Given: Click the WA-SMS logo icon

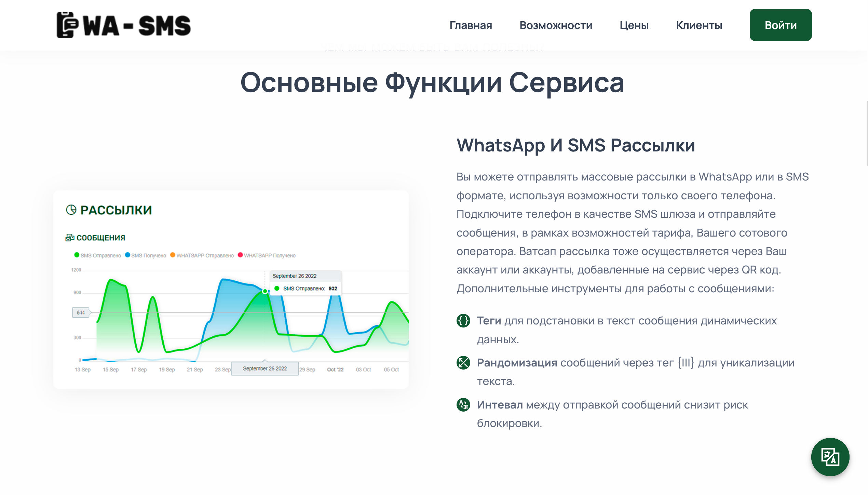Looking at the screenshot, I should pos(67,25).
